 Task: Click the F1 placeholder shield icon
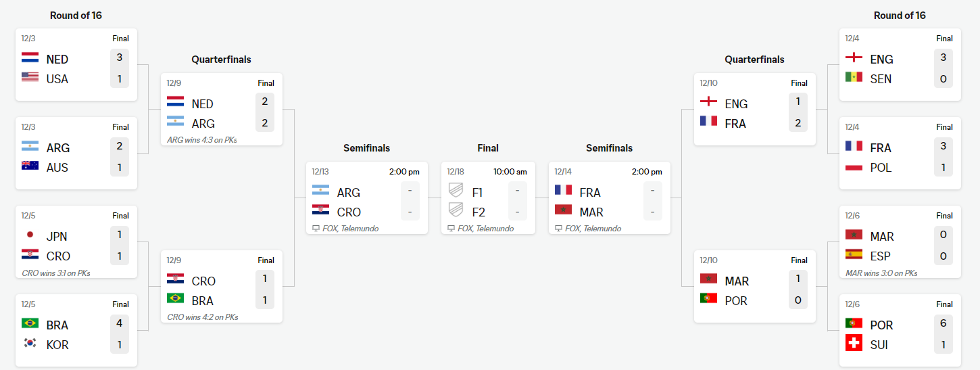pos(456,191)
